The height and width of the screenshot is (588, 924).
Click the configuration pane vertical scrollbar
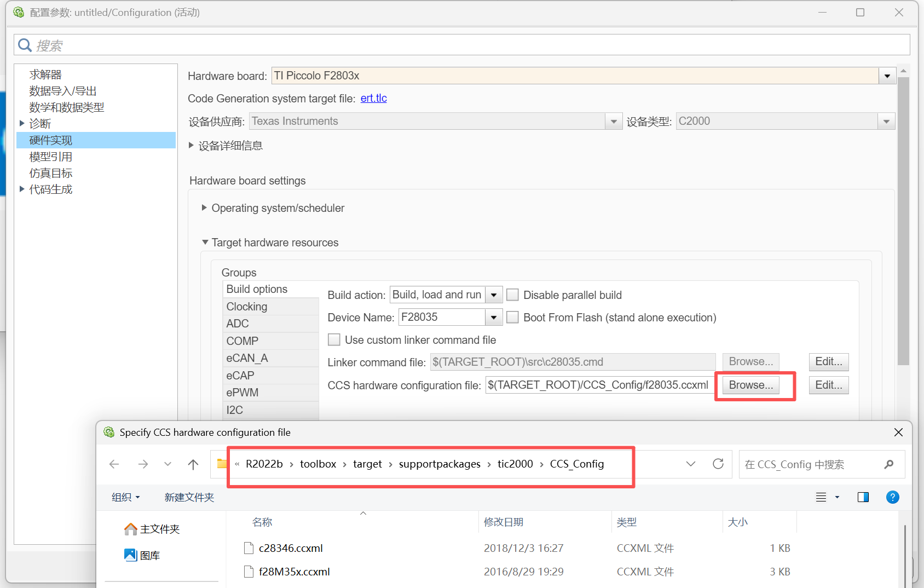(903, 221)
